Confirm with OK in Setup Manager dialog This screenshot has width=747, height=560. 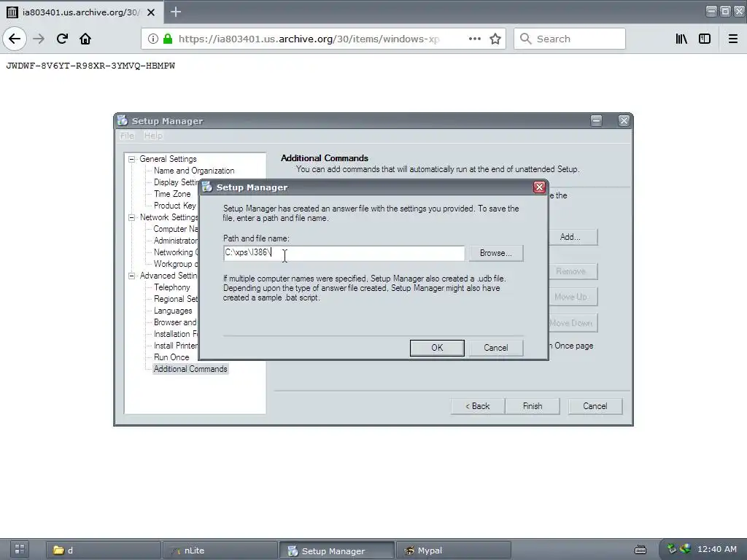(x=437, y=348)
